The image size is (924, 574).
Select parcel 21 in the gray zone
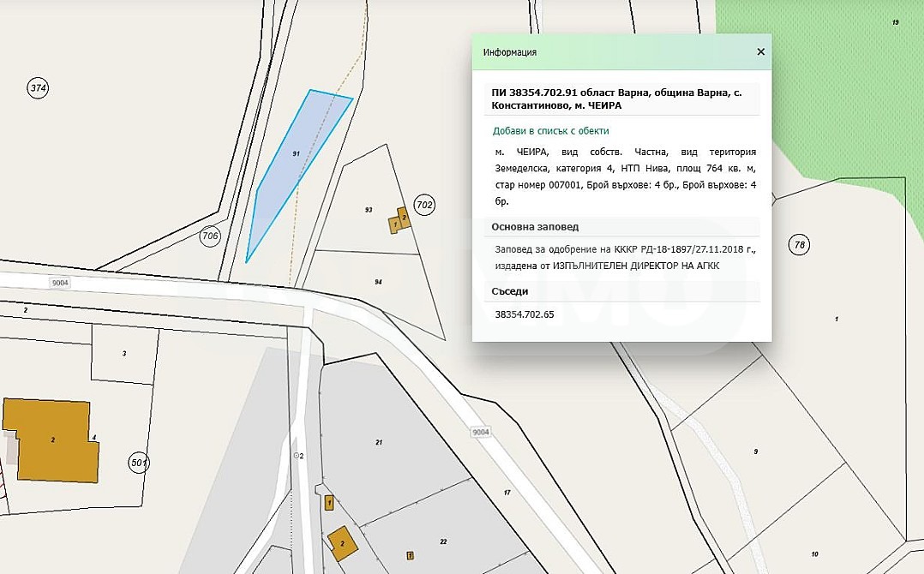(378, 442)
